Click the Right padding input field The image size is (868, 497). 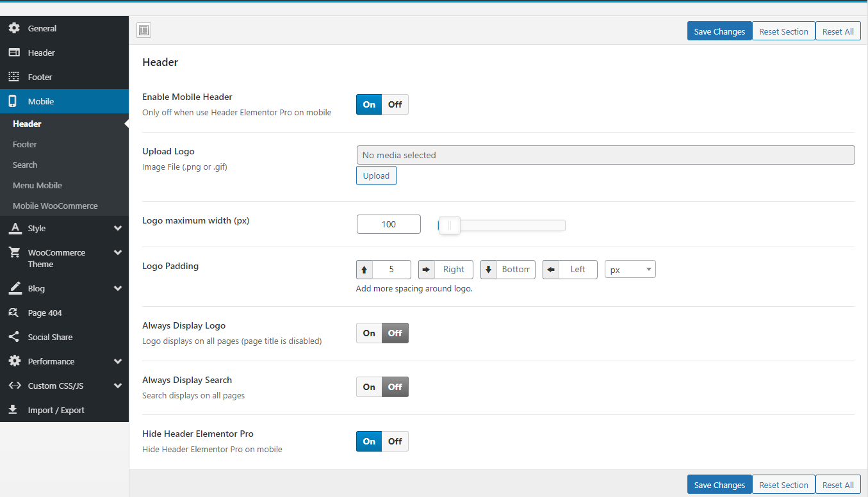pos(454,270)
